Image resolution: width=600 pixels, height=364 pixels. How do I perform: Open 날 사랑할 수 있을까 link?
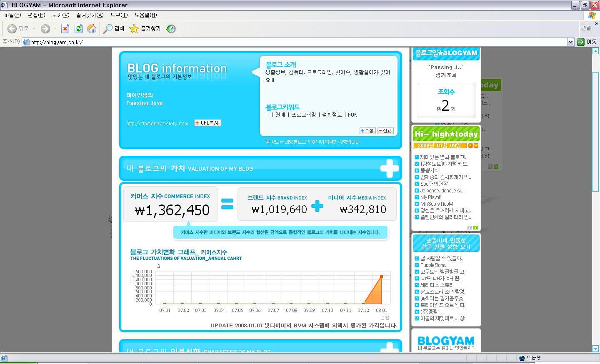click(x=442, y=258)
